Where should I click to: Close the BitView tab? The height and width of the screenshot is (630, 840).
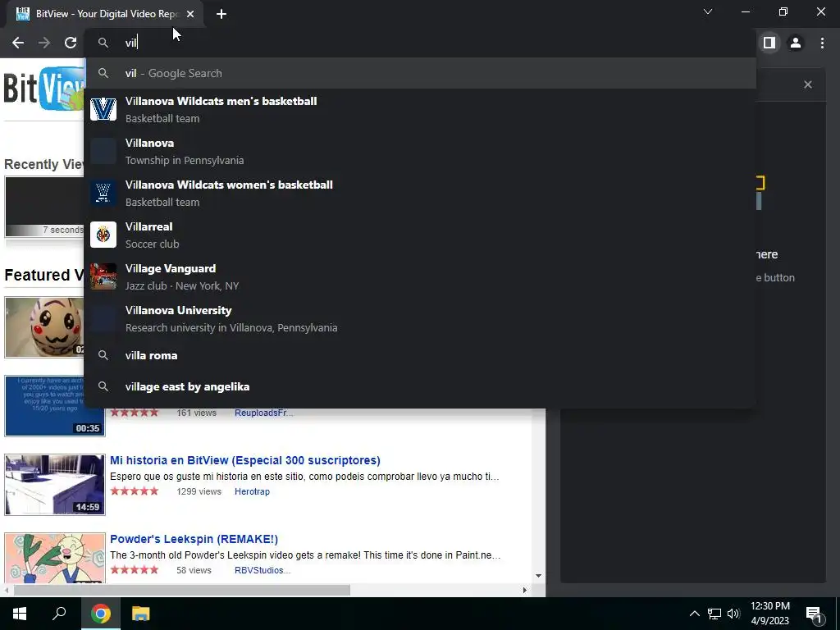pos(190,14)
